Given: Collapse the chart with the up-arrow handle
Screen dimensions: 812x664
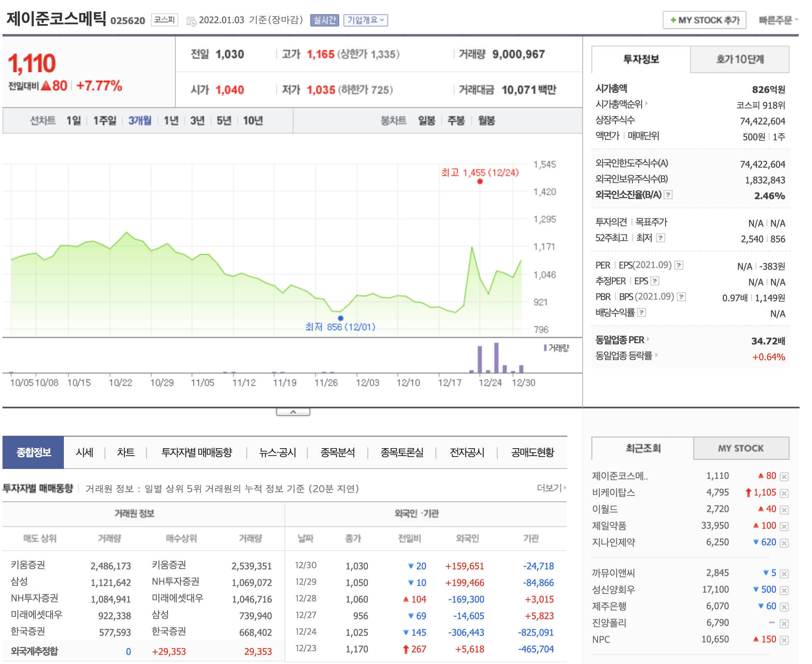Looking at the screenshot, I should coord(293,412).
